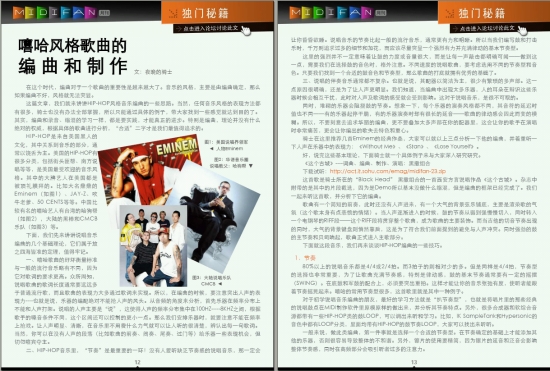The width and height of the screenshot is (550, 371).
Task: Click page number 13 at the bottom
Action: [x=414, y=362]
